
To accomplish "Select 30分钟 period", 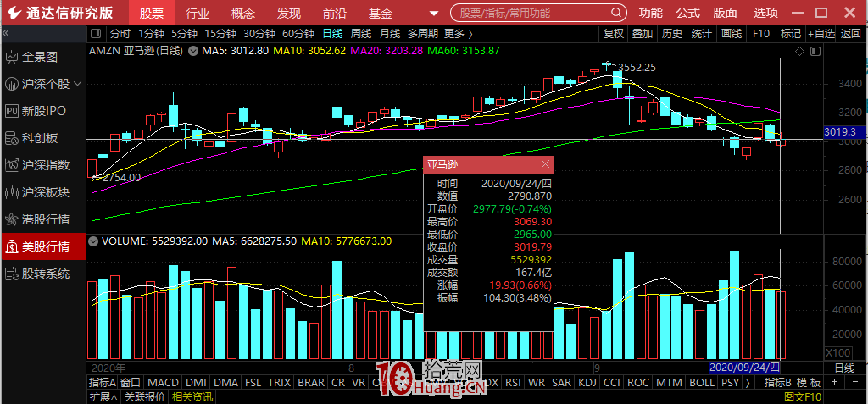I will point(259,34).
